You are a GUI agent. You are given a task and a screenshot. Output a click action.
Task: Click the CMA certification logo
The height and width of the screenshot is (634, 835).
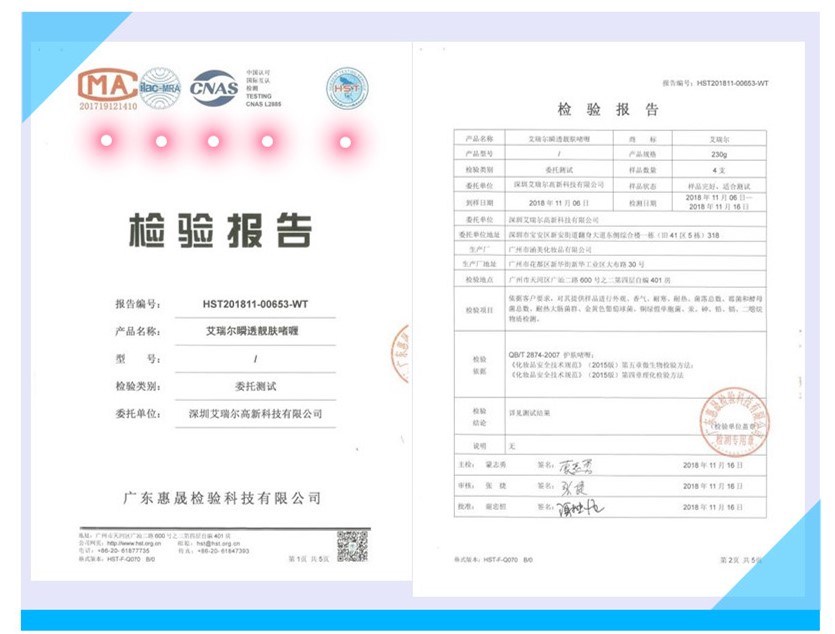[108, 84]
